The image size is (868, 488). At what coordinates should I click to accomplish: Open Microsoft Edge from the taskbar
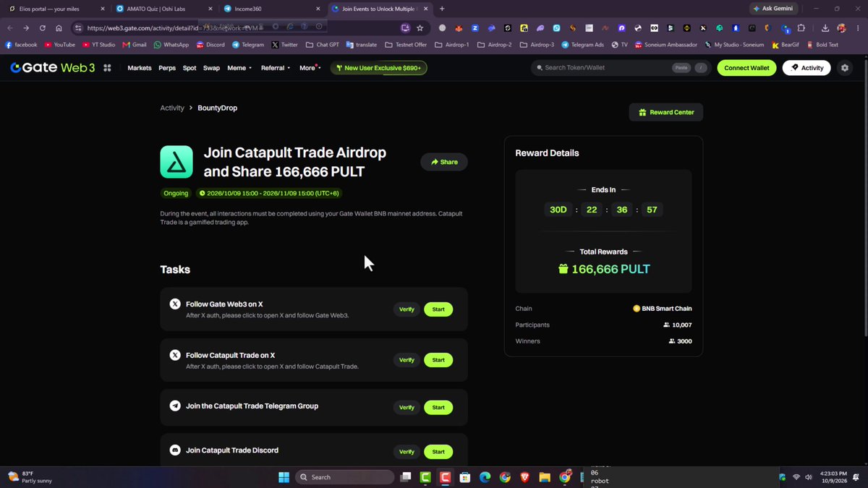click(485, 477)
